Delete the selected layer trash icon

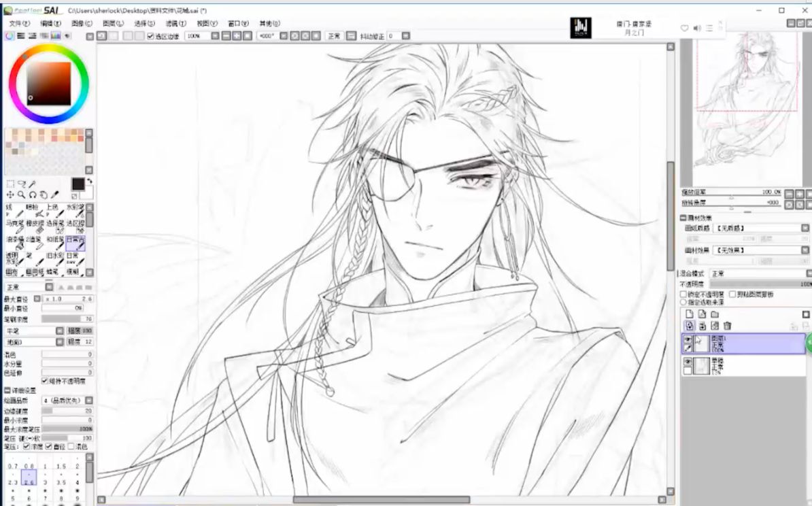(727, 326)
